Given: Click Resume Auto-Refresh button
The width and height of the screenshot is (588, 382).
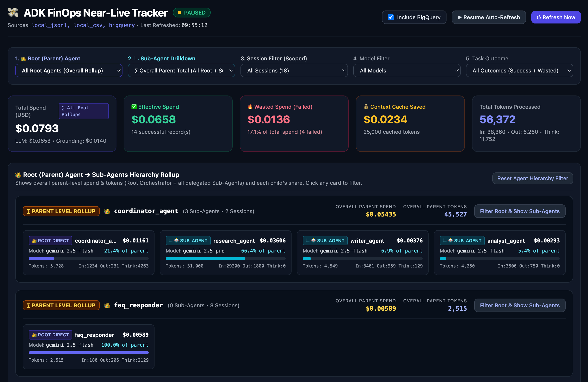Looking at the screenshot, I should [489, 17].
